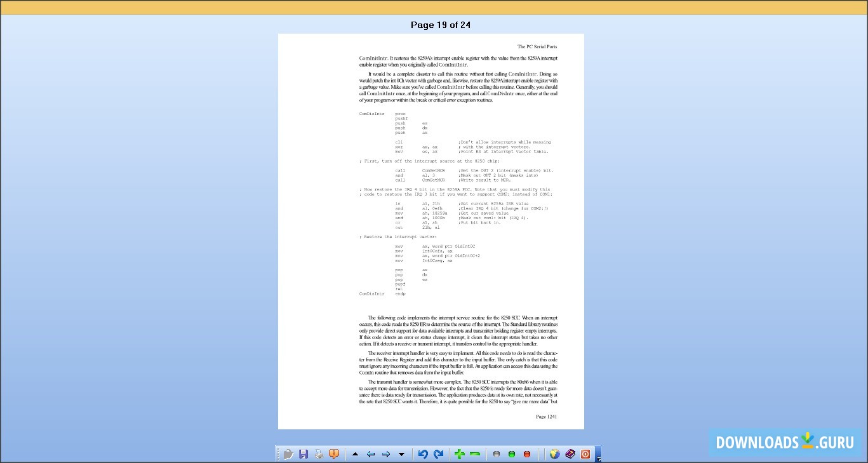Viewport: 868px width, 463px height.
Task: Open a document with the folder icon
Action: (x=288, y=453)
